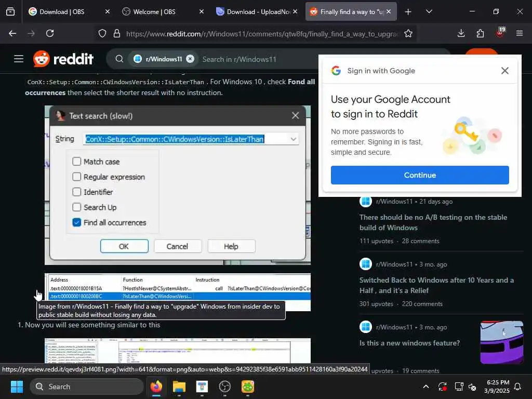Click '28 comments' under A/B testing post

click(420, 241)
